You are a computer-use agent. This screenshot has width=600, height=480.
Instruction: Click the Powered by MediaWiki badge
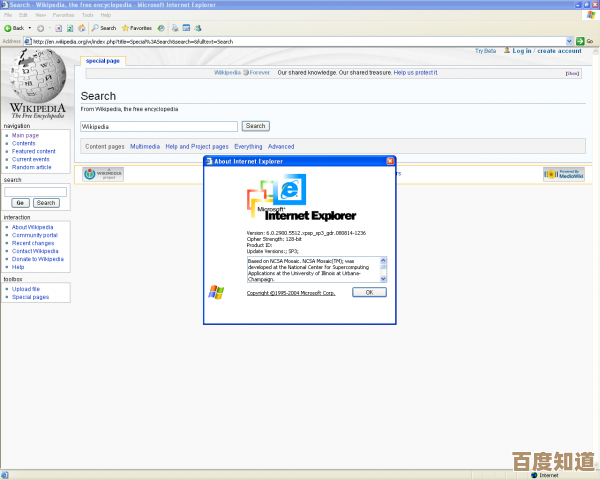[x=563, y=174]
